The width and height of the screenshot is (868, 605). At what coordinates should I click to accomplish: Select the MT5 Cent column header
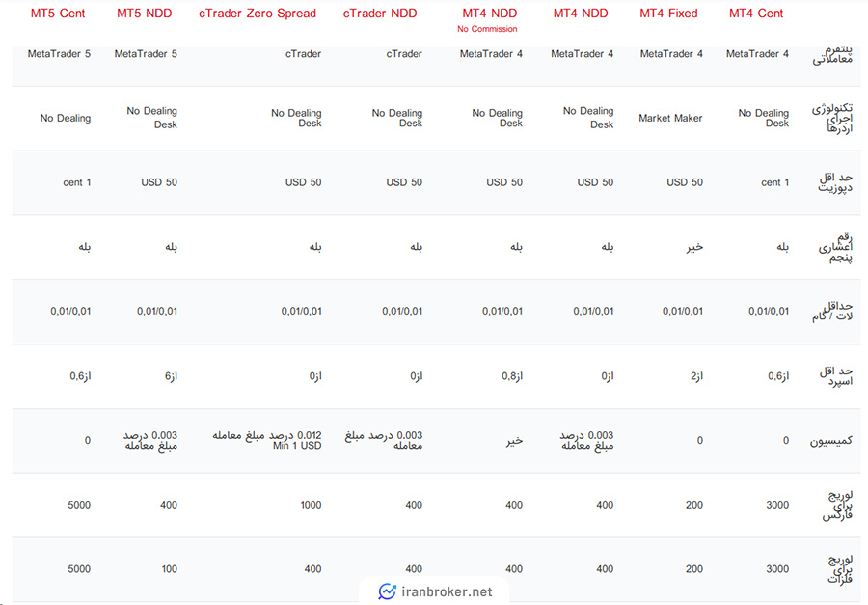(x=58, y=14)
